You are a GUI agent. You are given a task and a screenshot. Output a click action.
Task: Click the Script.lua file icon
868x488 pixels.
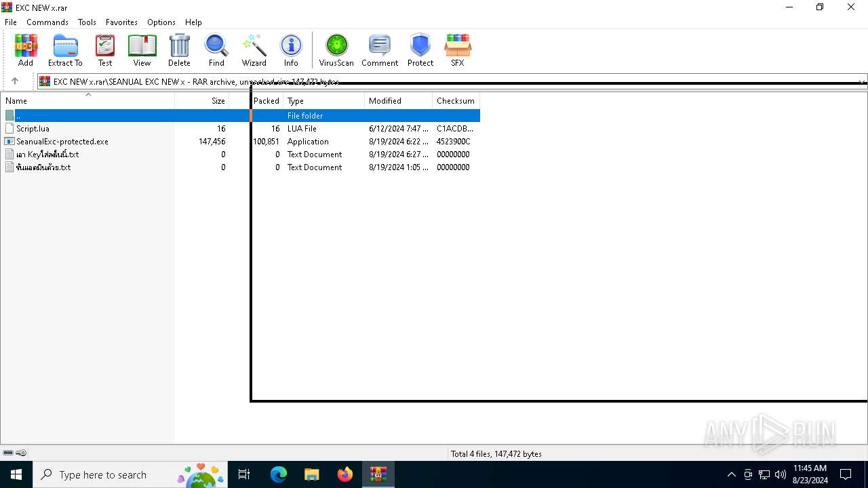(x=9, y=128)
